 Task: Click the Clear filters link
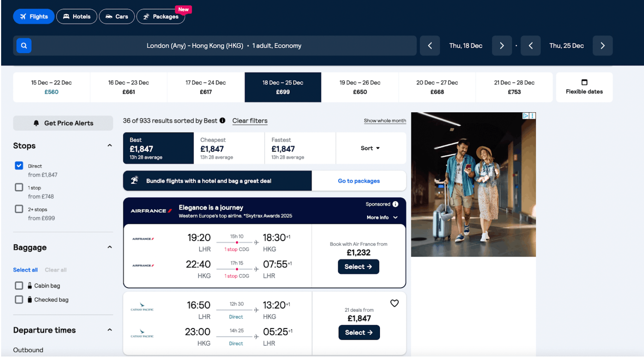coord(250,121)
